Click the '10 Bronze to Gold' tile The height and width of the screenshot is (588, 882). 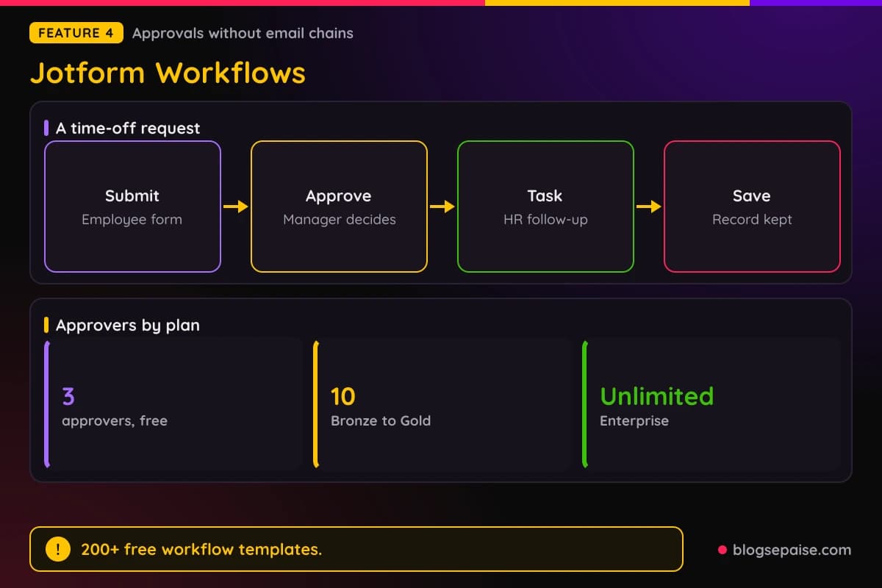[x=442, y=404]
